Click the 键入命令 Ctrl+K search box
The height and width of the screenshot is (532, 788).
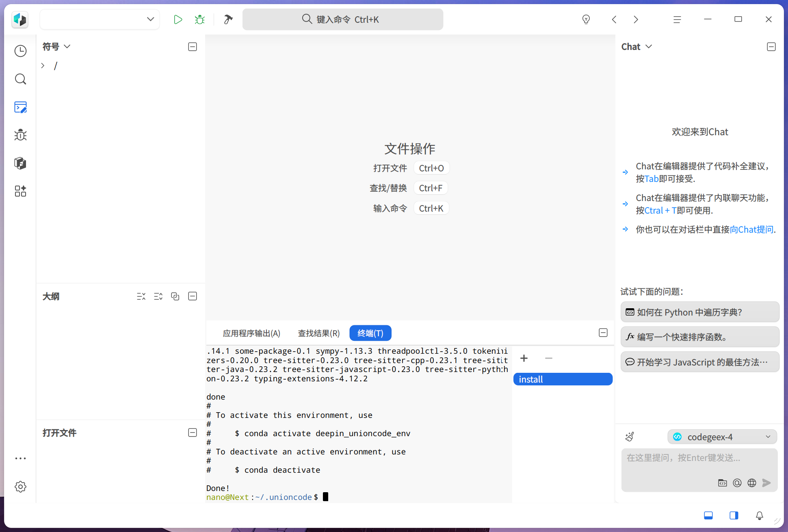point(343,19)
